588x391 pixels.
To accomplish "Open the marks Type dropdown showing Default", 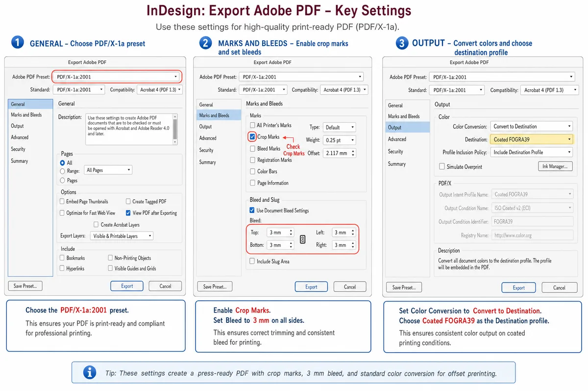I will (339, 127).
